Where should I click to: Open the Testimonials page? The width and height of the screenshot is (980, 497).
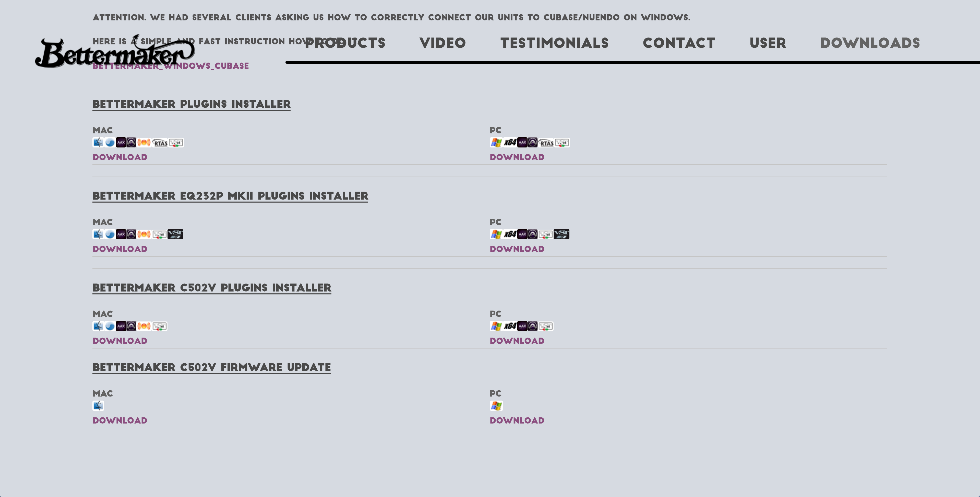click(x=554, y=43)
